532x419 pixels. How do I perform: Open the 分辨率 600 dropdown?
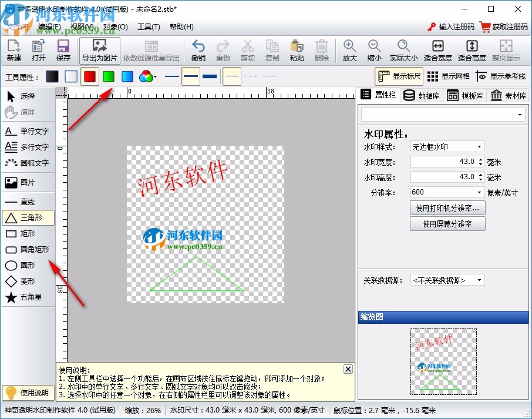tap(479, 192)
